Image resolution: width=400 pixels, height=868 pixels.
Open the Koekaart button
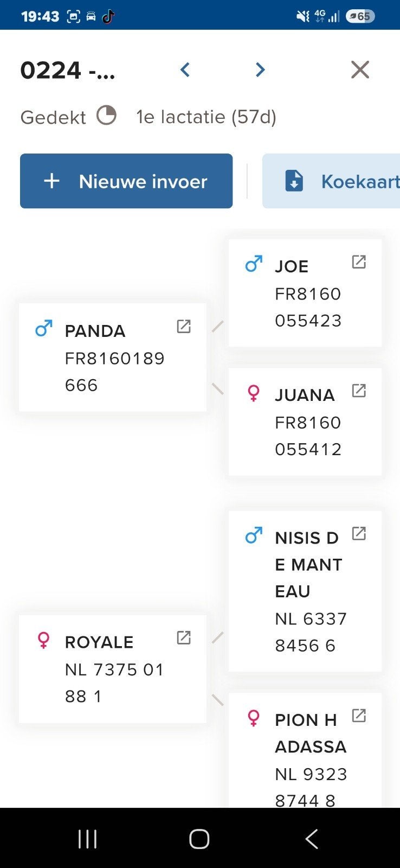click(331, 181)
